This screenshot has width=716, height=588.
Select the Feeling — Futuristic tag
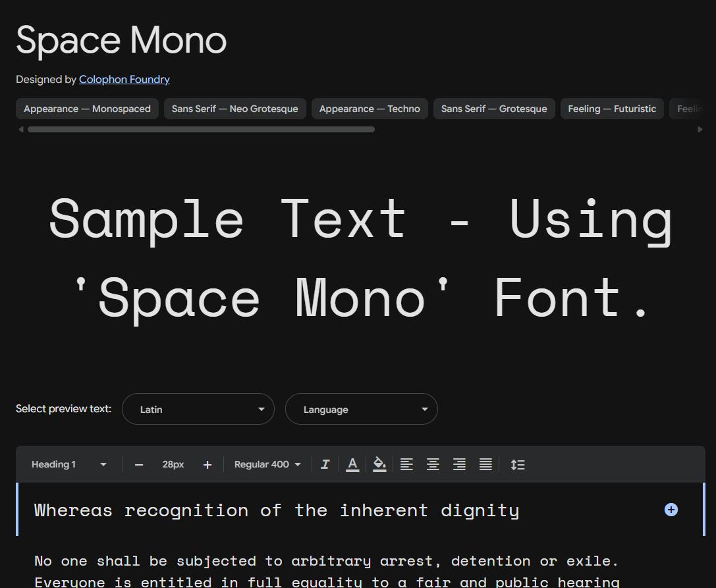click(612, 109)
